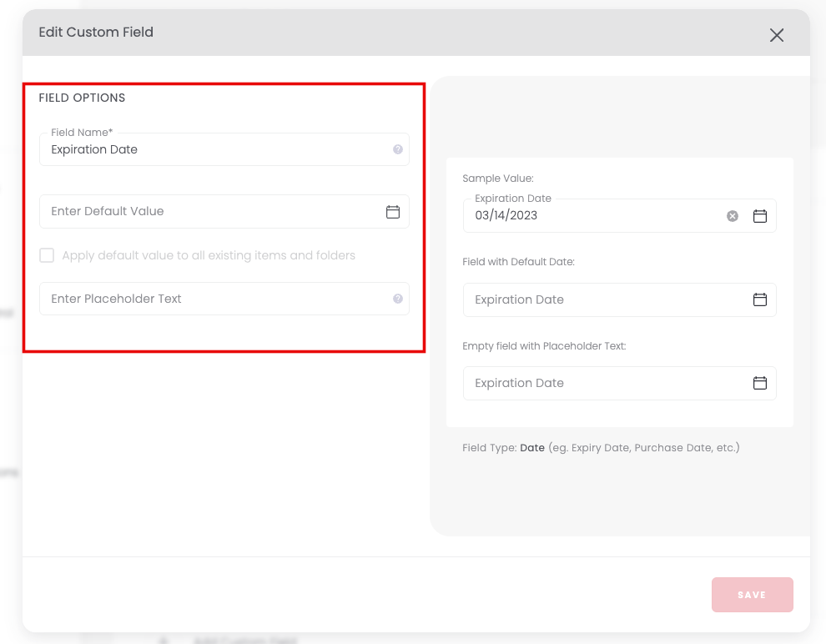Clear the 03/14/2023 sample date value
Viewport: 826px width, 644px height.
point(733,216)
